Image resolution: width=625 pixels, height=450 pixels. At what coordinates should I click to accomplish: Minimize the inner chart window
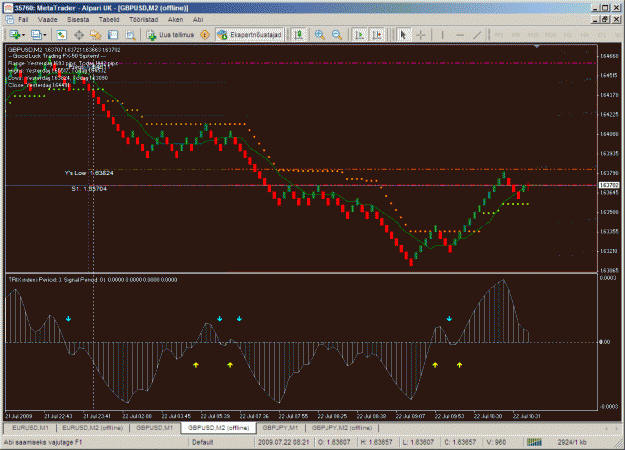tap(596, 20)
